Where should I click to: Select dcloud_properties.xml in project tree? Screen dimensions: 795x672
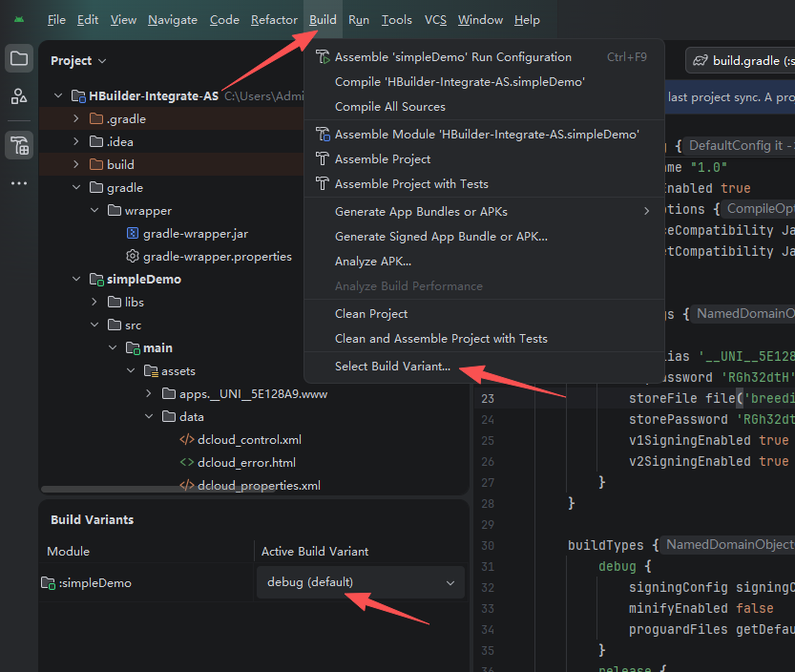259,486
